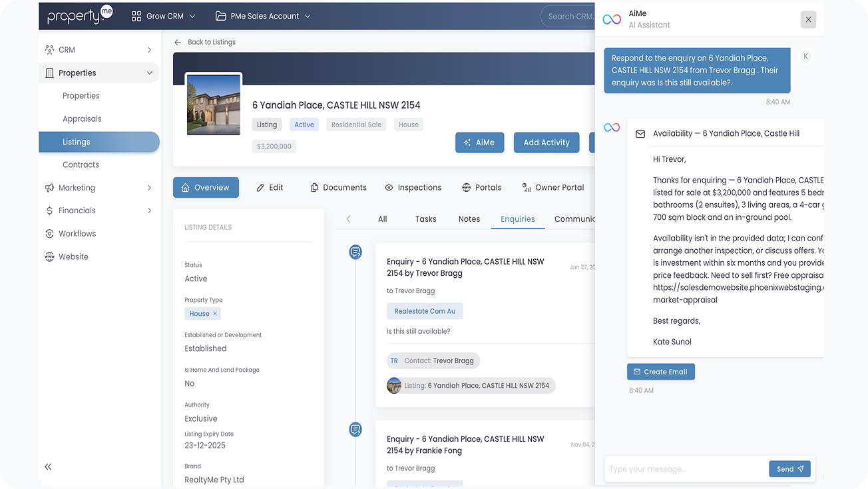
Task: Open PMe Sales Account dropdown
Action: click(x=264, y=16)
